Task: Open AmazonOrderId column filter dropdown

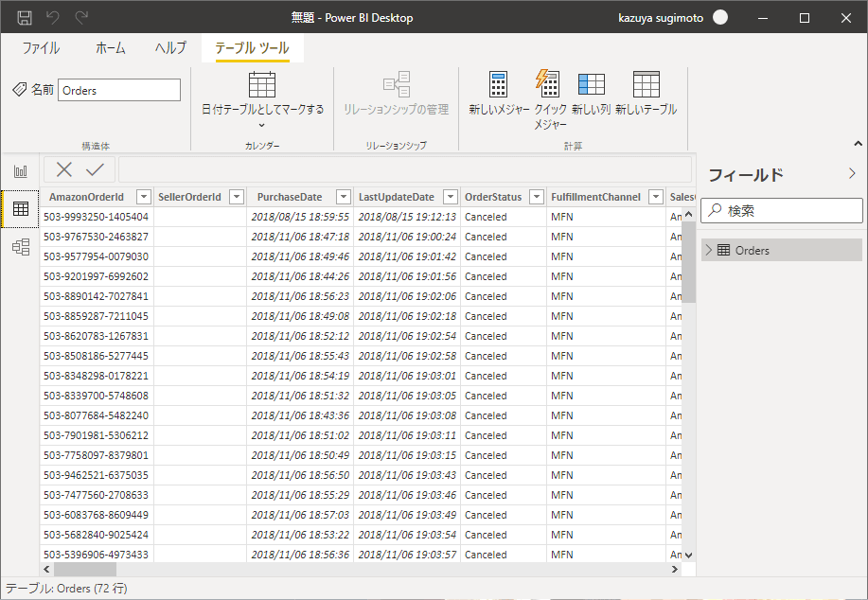Action: click(143, 197)
